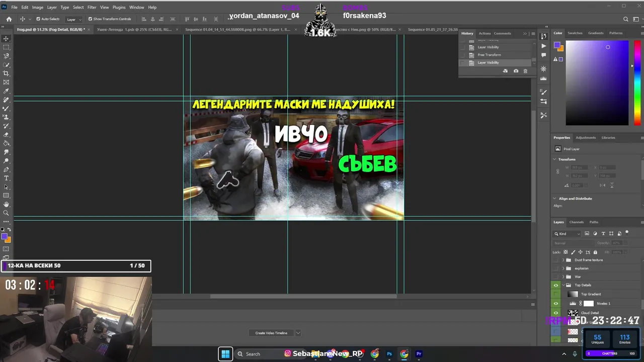Select the Move tool in the left toolbar
Image resolution: width=644 pixels, height=362 pixels.
(x=6, y=39)
